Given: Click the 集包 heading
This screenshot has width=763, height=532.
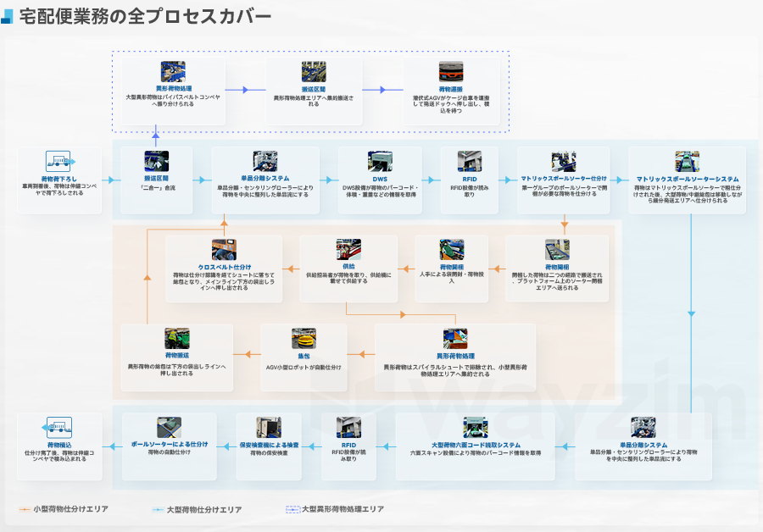Looking at the screenshot, I should [x=304, y=356].
